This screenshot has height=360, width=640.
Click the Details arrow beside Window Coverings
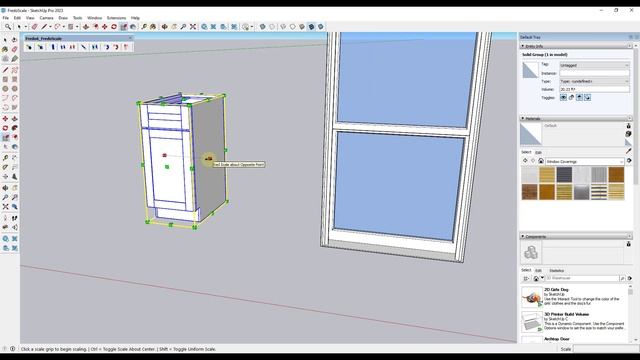click(x=629, y=161)
